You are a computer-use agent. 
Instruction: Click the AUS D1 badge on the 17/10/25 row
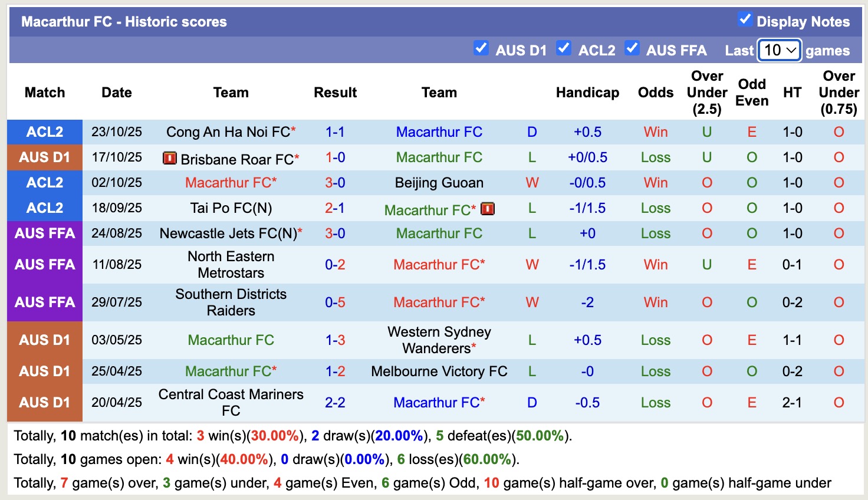[x=44, y=157]
